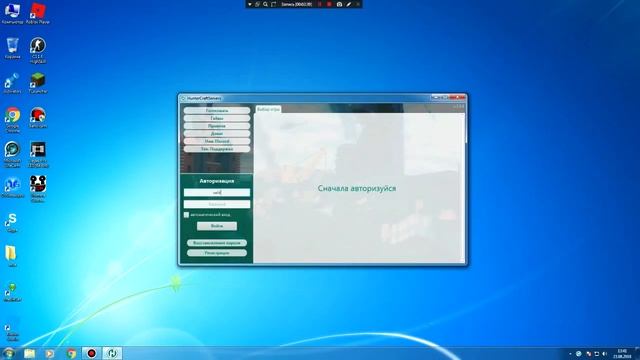Click the volume icon in system tray
The width and height of the screenshot is (640, 360).
point(604,354)
